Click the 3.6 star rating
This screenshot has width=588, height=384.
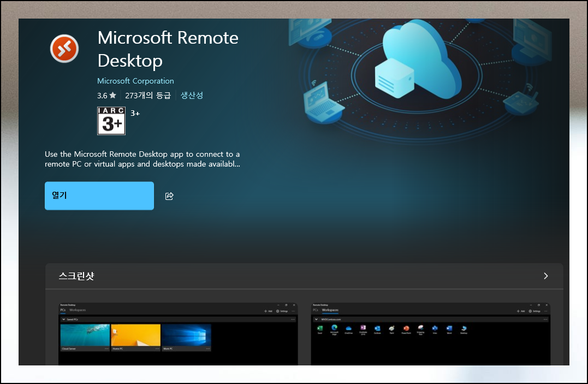106,96
